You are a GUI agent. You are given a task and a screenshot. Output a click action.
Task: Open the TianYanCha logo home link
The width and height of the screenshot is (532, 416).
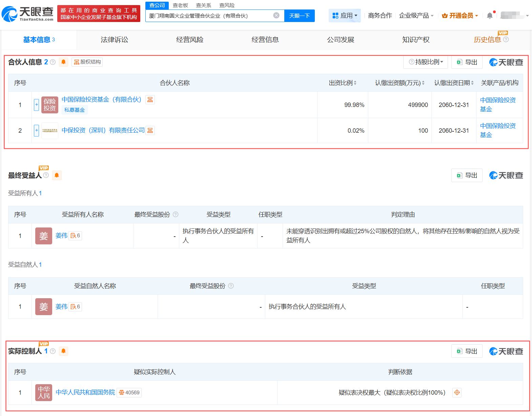28,14
